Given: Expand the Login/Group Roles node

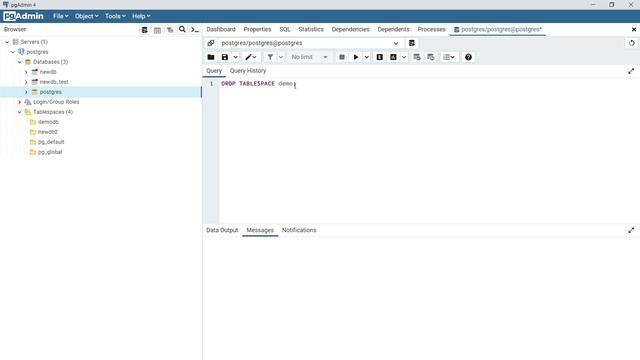Looking at the screenshot, I should pyautogui.click(x=20, y=102).
